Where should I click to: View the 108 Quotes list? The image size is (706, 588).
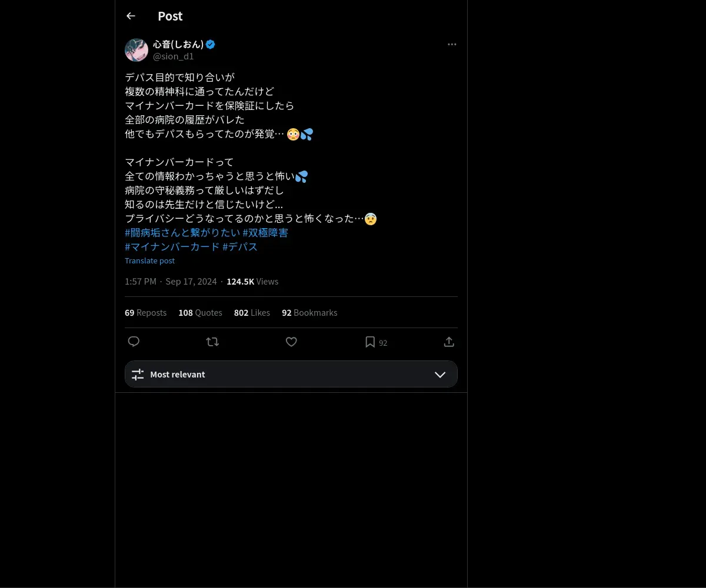(x=200, y=313)
